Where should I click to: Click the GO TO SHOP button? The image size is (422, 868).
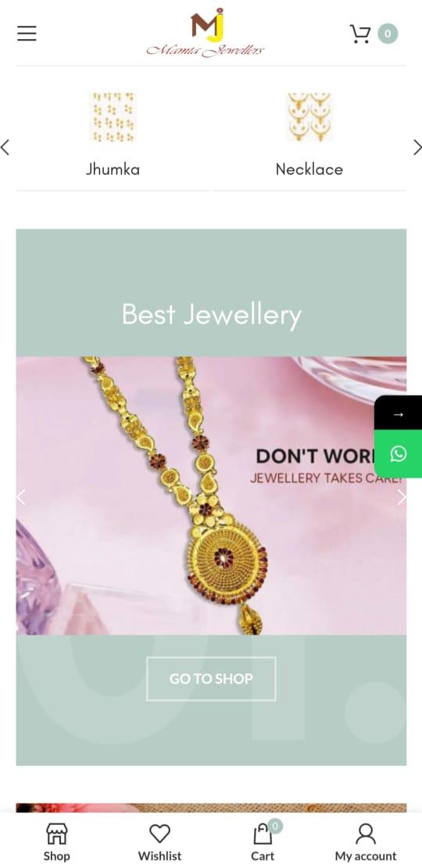(211, 679)
